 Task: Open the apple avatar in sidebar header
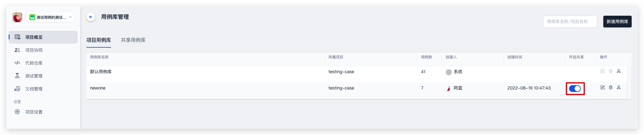coord(17,17)
